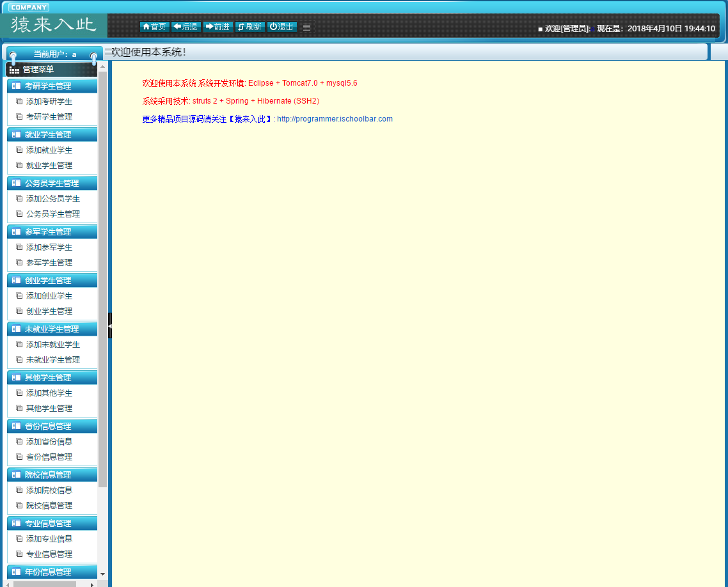Open 添加公务员学生 menu item
The width and height of the screenshot is (728, 587).
point(53,199)
